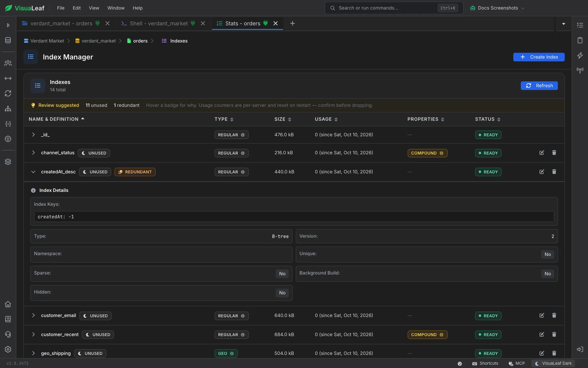Click info icon on _id_ REGULAR badge
Viewport: 588px width, 368px height.
tap(243, 135)
